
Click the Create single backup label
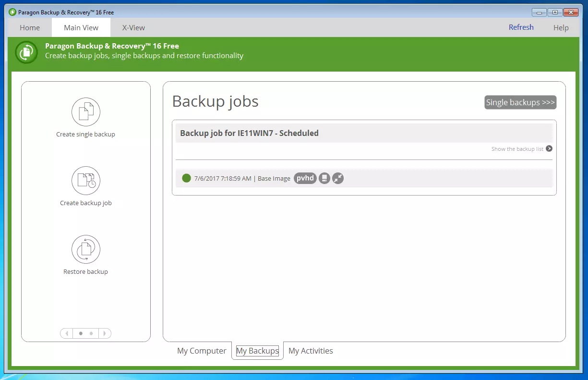pos(85,135)
